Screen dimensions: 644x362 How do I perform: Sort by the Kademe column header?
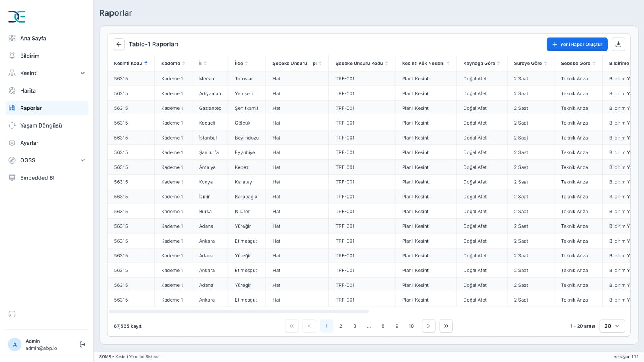[173, 63]
